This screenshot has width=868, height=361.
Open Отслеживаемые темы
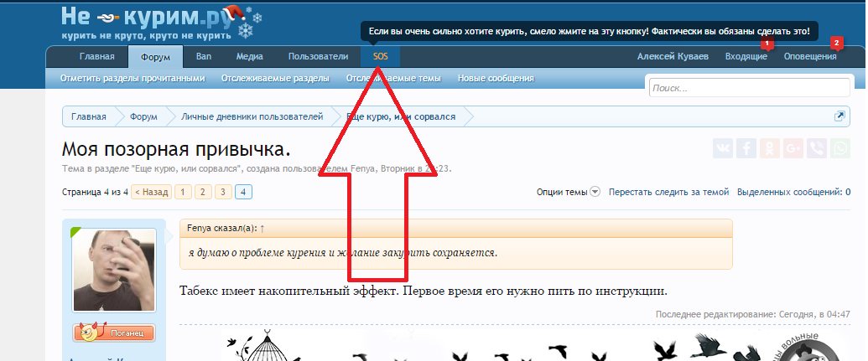(393, 79)
